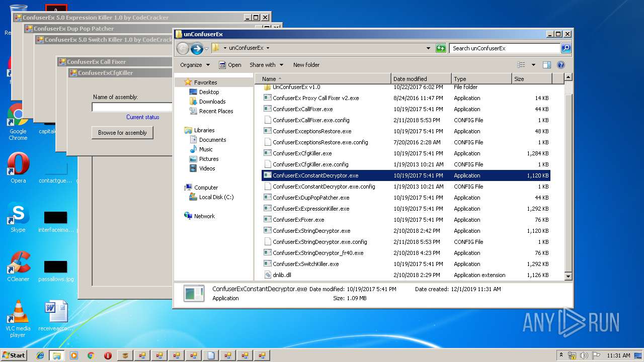The image size is (644, 362).
Task: Click Opera icon in taskbar
Action: coord(108,355)
